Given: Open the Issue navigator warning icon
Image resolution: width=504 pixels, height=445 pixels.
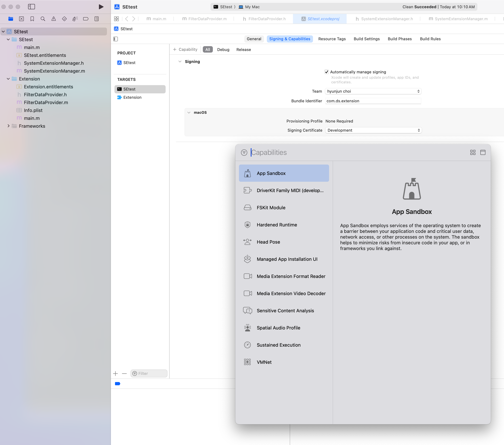Looking at the screenshot, I should [x=53, y=19].
